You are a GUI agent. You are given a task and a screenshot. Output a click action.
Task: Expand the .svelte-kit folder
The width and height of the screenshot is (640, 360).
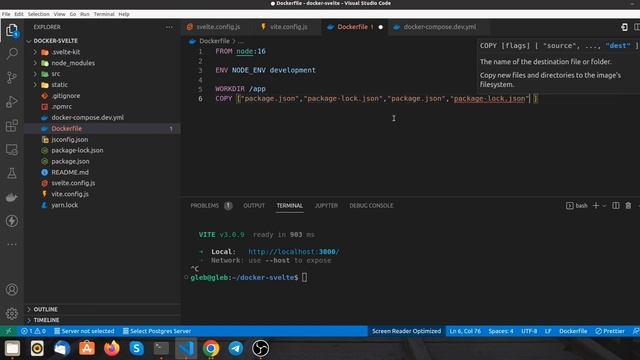35,52
